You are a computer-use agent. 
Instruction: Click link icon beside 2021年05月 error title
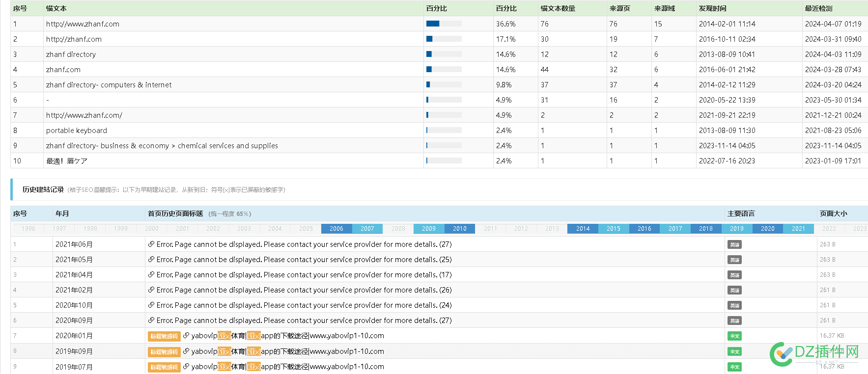(x=151, y=259)
